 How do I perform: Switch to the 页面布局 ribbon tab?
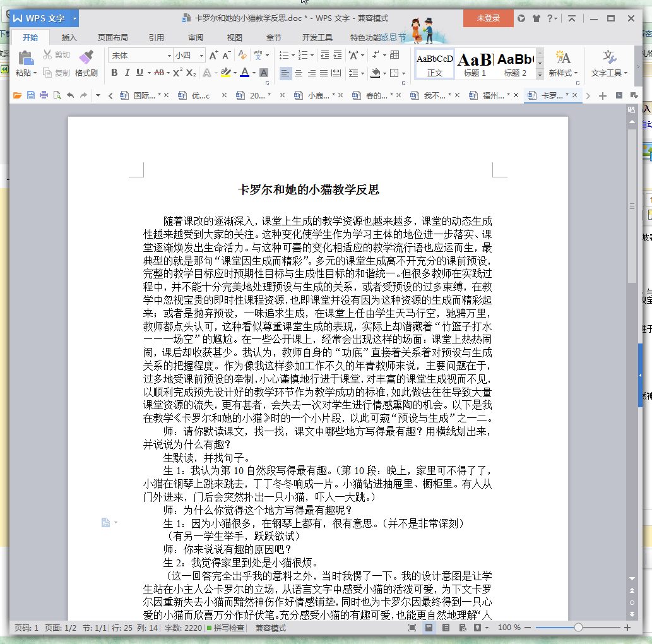point(113,37)
